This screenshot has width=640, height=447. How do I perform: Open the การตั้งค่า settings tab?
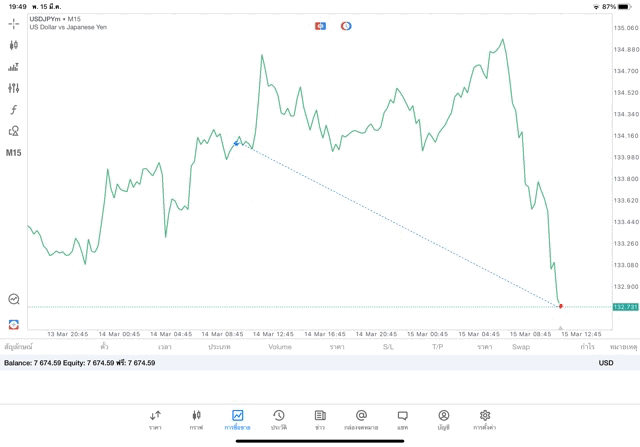[x=484, y=420]
